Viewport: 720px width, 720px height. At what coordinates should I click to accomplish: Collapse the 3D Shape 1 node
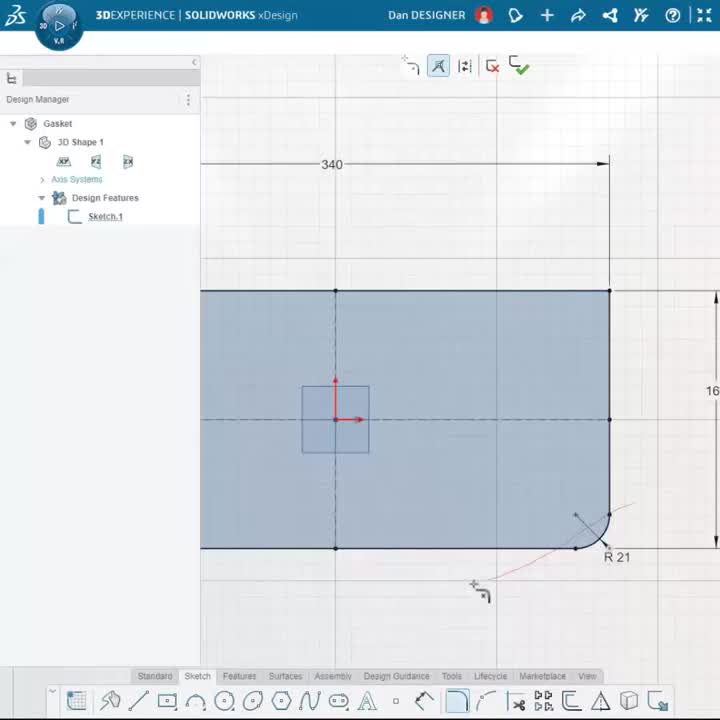click(28, 142)
